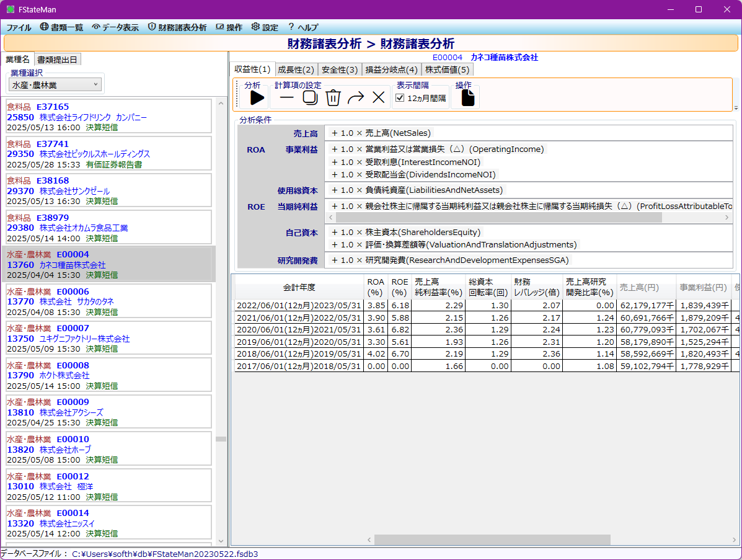
Task: Click the E00004 カネコ種苗株式会社 header link
Action: pyautogui.click(x=485, y=57)
